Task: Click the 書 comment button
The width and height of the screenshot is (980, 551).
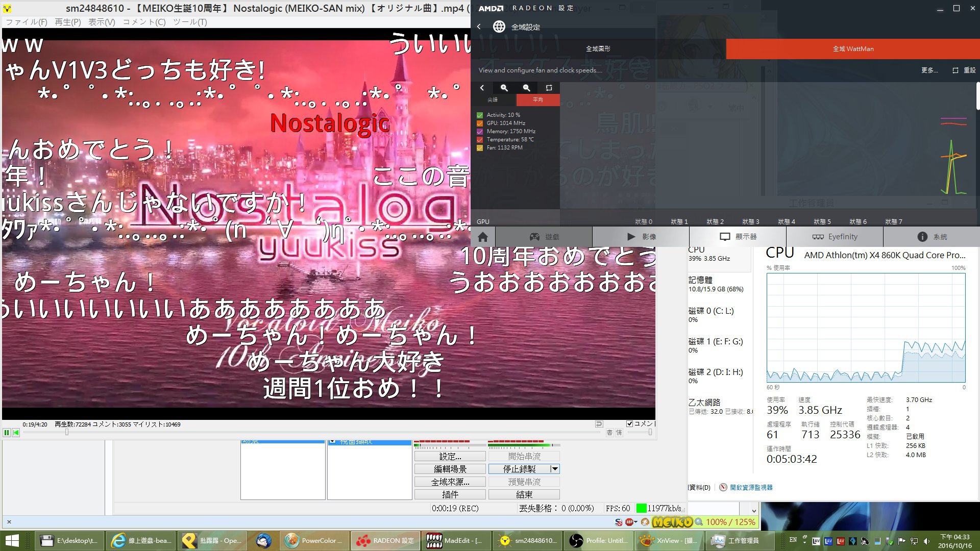Action: (x=609, y=433)
